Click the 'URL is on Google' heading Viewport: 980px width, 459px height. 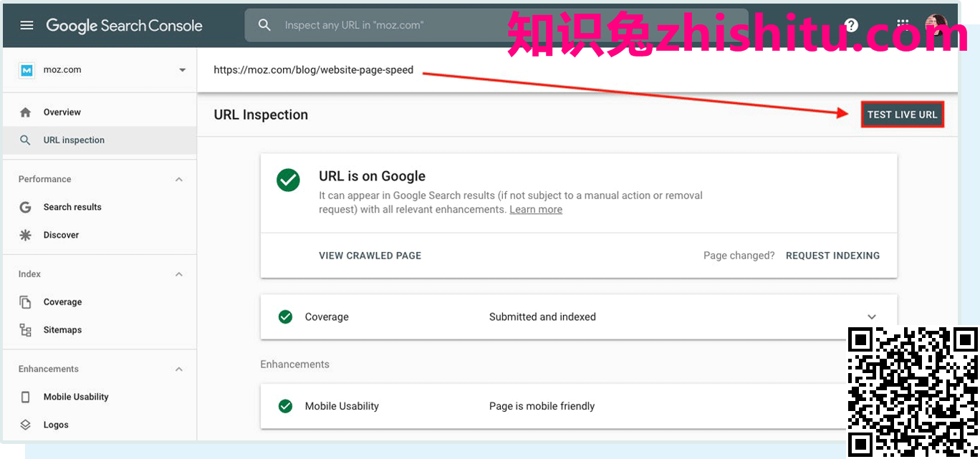(372, 176)
